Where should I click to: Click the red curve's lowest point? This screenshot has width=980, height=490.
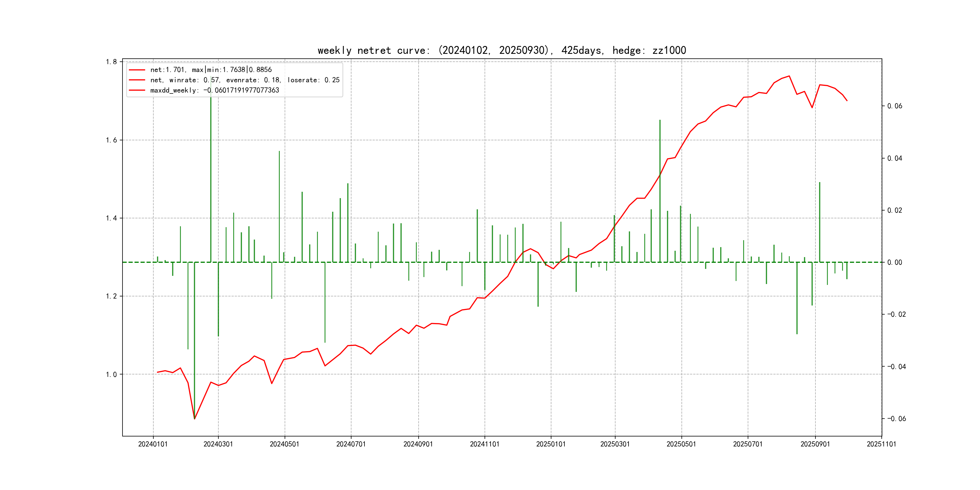pos(194,419)
